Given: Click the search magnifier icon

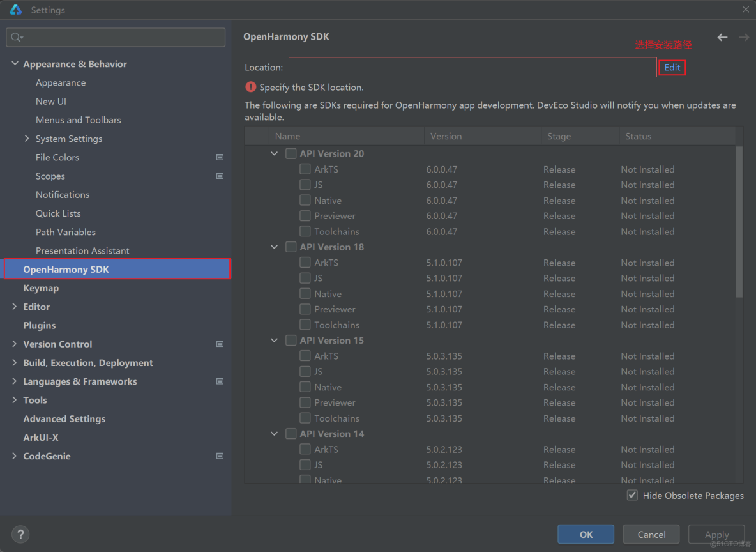Looking at the screenshot, I should pyautogui.click(x=17, y=38).
